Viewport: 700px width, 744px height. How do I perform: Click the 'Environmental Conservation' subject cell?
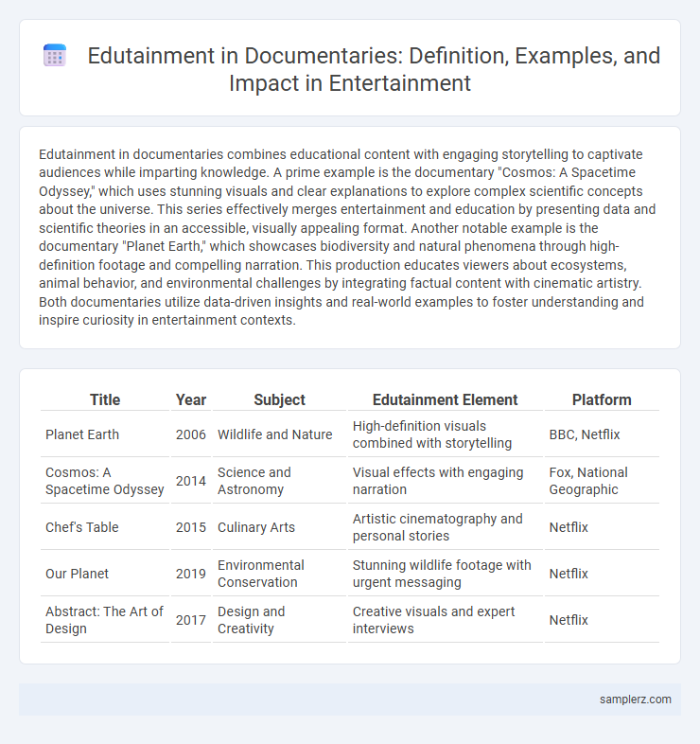coord(279,574)
